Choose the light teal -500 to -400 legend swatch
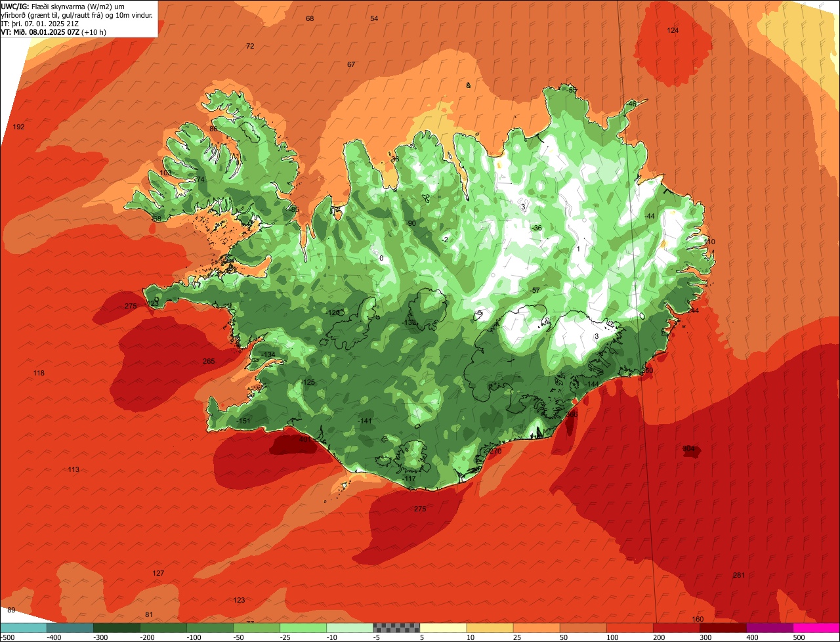840x642 pixels. pyautogui.click(x=23, y=628)
